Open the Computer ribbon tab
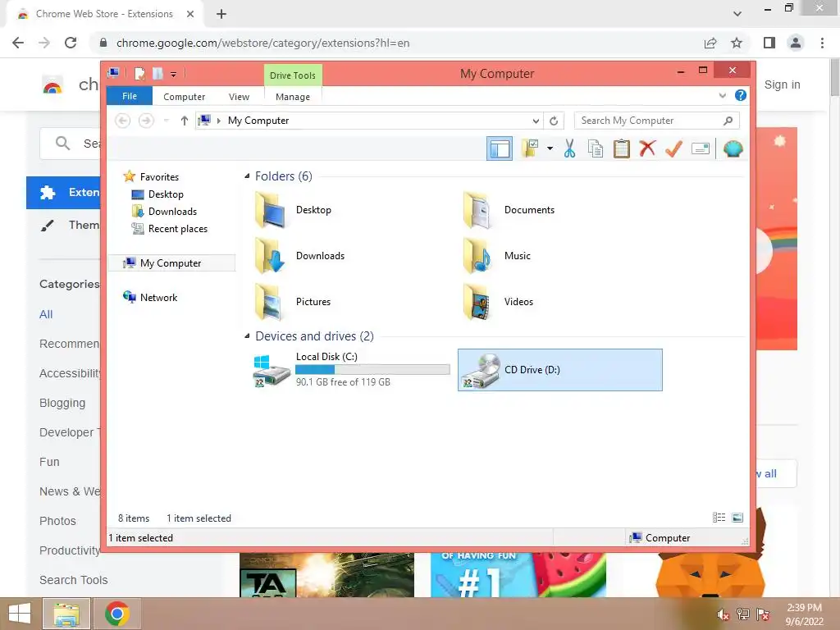840x630 pixels. [185, 97]
